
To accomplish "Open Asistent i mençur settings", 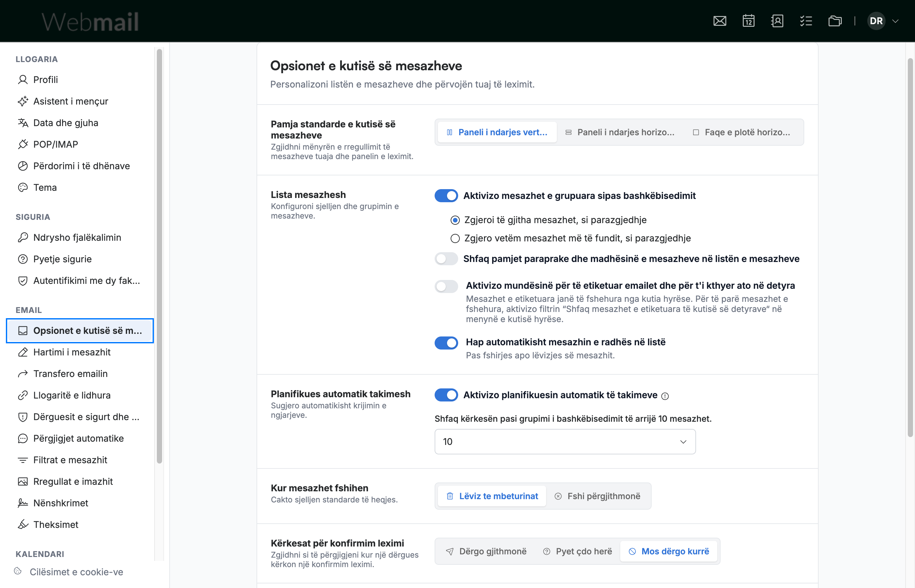I will 80,101.
